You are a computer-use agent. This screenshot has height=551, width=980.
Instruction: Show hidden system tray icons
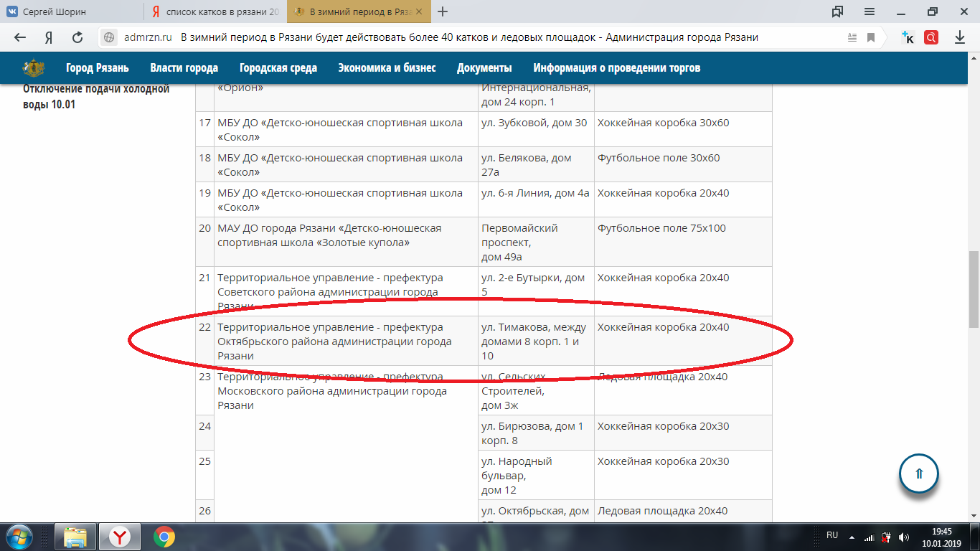click(852, 537)
